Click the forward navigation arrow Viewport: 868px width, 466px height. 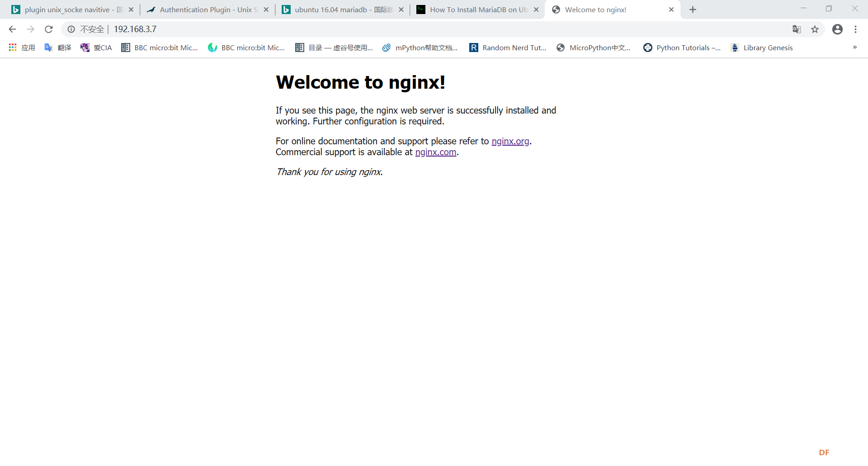tap(30, 29)
